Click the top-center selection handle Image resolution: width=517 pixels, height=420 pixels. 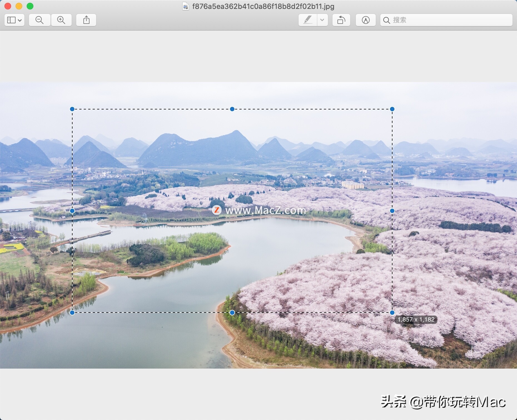click(232, 109)
